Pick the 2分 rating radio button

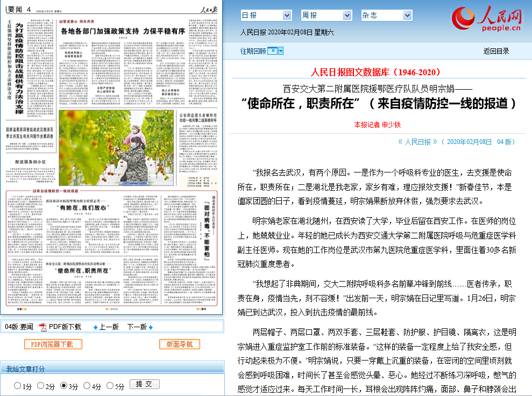pyautogui.click(x=40, y=386)
